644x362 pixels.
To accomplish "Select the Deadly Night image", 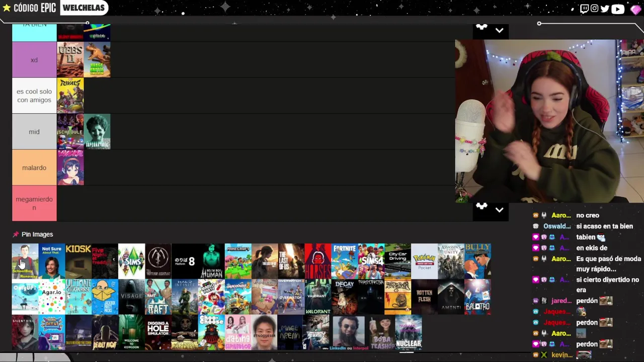I will point(105,332).
